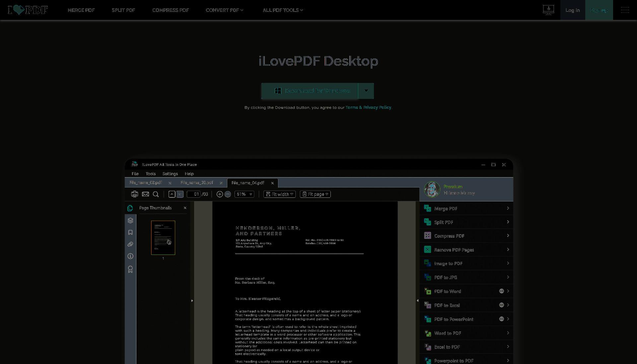Switch to File_name_02.pdf tab
This screenshot has width=637, height=364.
[146, 183]
